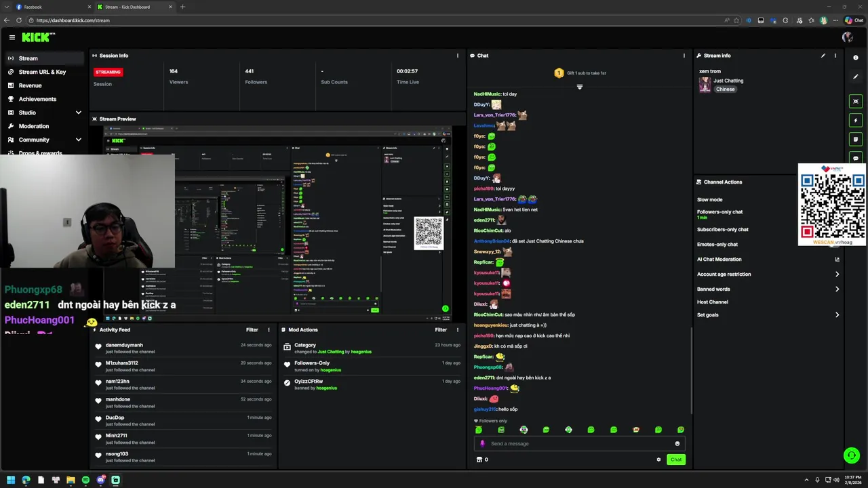Click the Just Chatting category thumbnail
The width and height of the screenshot is (868, 488).
pyautogui.click(x=705, y=85)
